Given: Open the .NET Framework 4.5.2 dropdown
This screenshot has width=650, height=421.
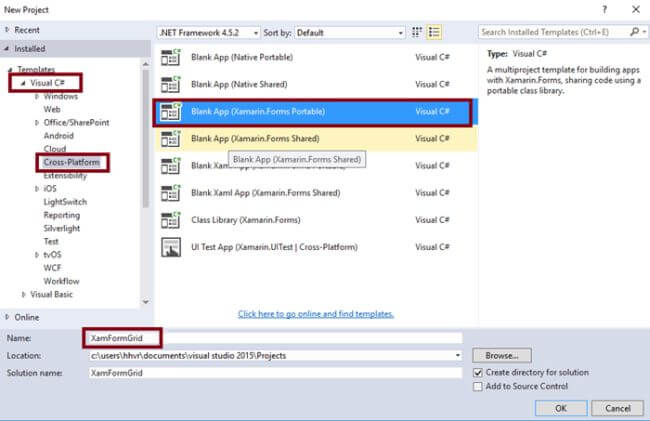Looking at the screenshot, I should pos(209,32).
